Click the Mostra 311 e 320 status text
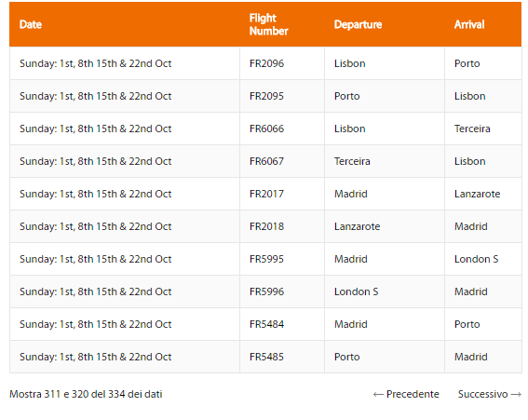This screenshot has height=420, width=528. pos(86,394)
